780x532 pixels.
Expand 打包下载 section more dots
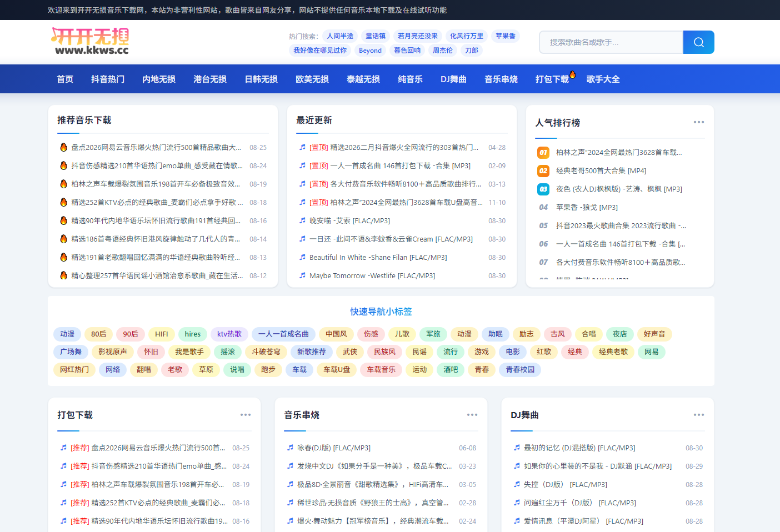click(245, 415)
